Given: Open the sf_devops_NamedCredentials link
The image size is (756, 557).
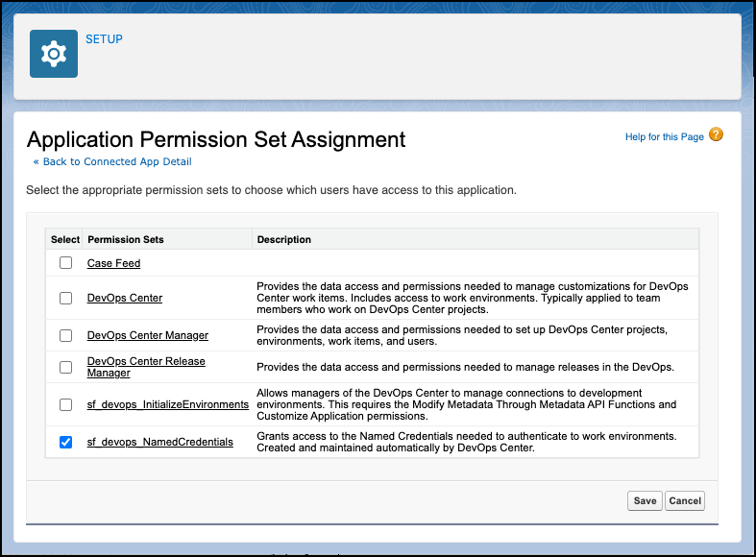Looking at the screenshot, I should (x=160, y=442).
